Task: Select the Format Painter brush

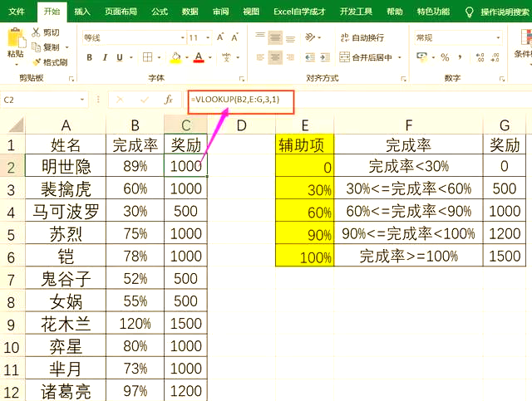Action: pyautogui.click(x=37, y=62)
